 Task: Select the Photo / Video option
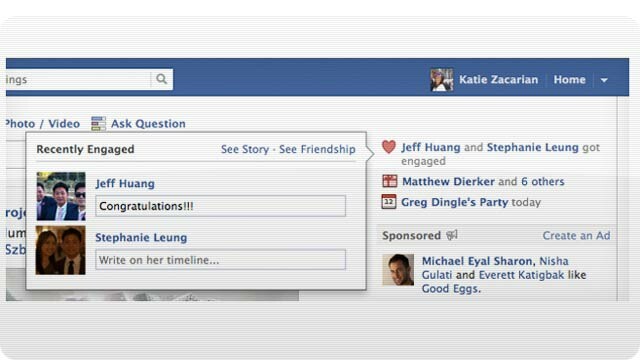(43, 124)
